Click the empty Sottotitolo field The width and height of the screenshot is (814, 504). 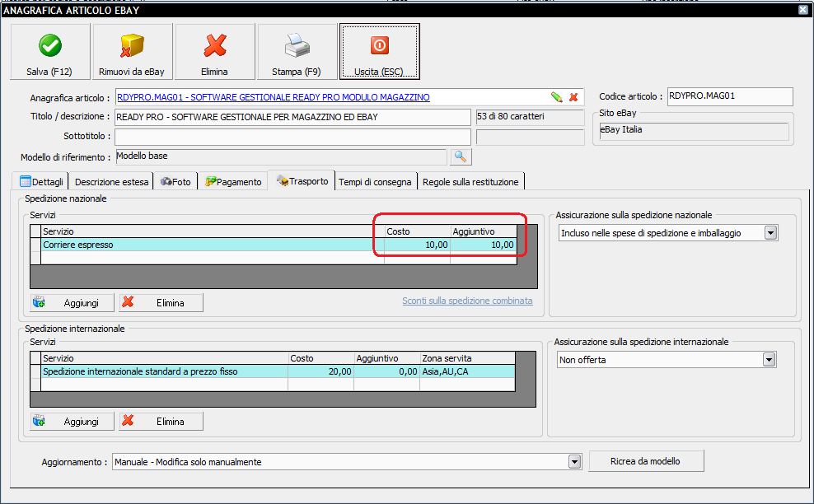(x=292, y=137)
